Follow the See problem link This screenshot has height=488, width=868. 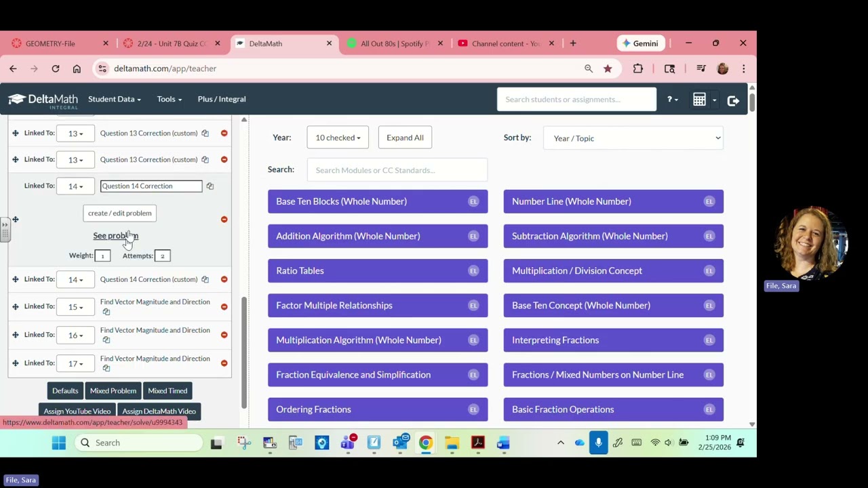tap(115, 236)
